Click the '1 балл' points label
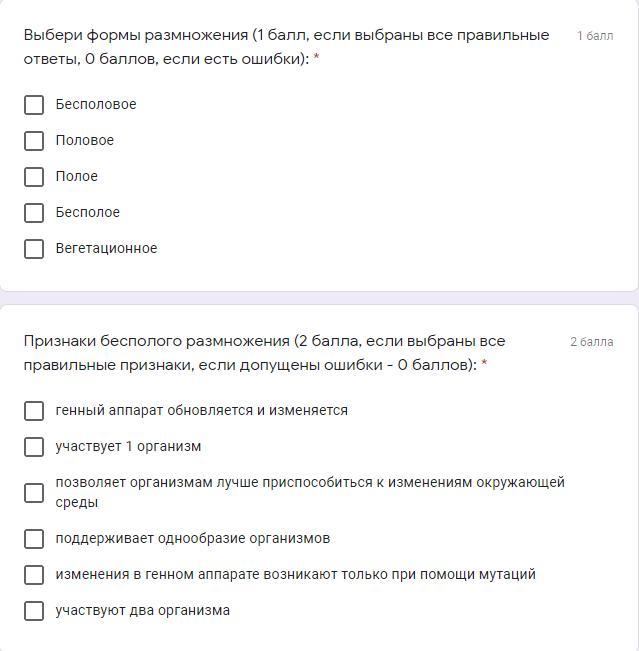639x651 pixels. [x=595, y=36]
